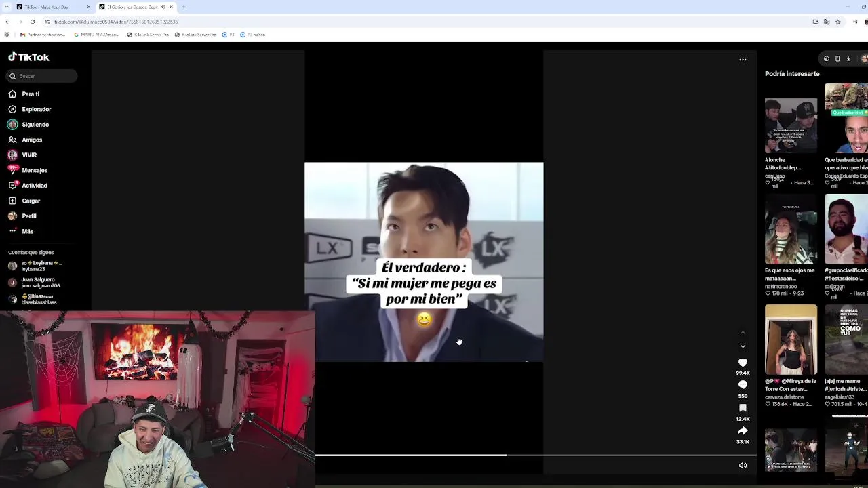
Task: Expand the Más menu
Action: click(21, 231)
